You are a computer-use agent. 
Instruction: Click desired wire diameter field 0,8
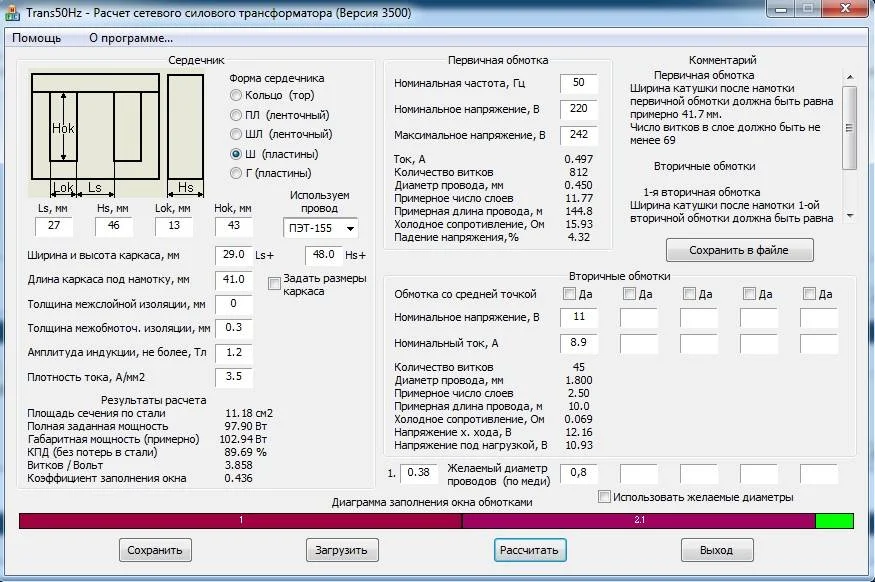[x=579, y=474]
